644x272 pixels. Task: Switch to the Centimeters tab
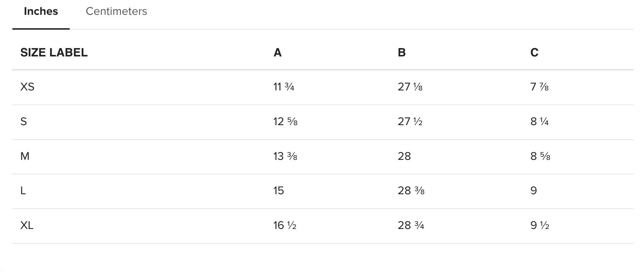(x=116, y=11)
